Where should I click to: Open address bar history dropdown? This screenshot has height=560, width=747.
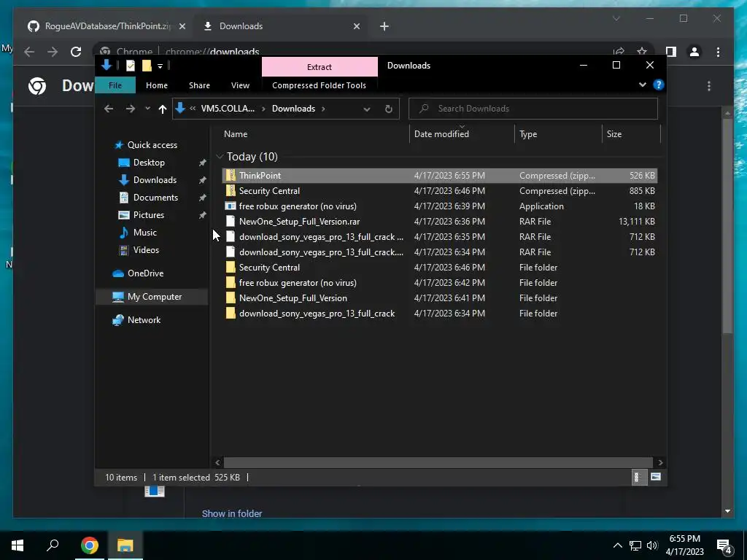coord(367,109)
